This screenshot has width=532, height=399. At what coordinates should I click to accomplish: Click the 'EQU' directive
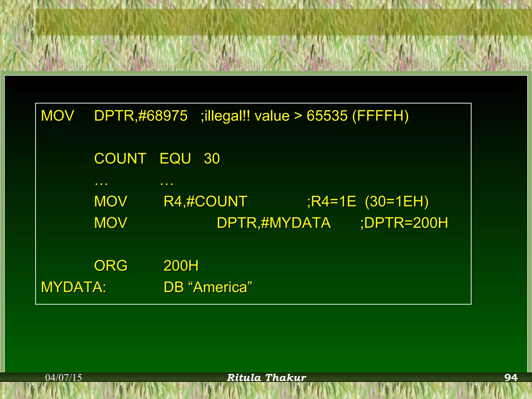[175, 158]
